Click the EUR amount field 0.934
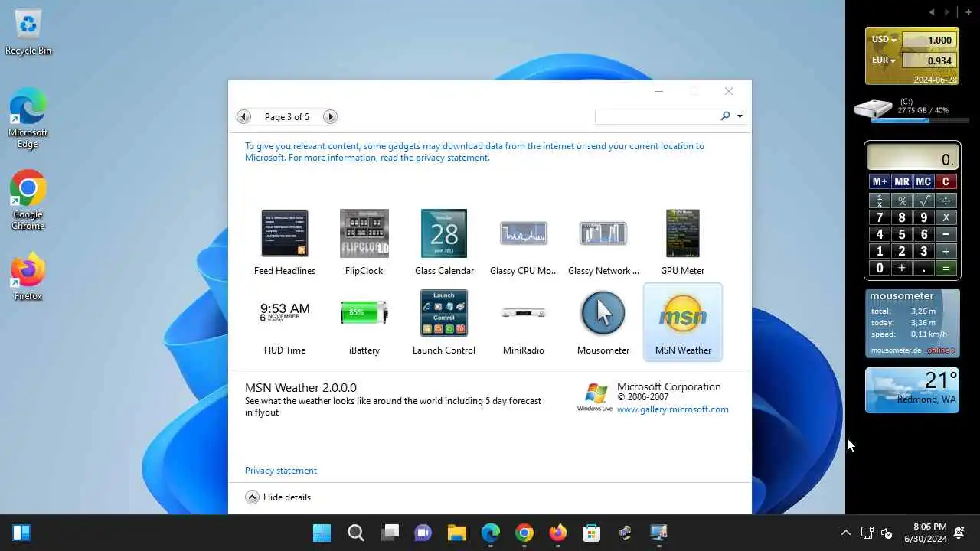 (x=929, y=60)
